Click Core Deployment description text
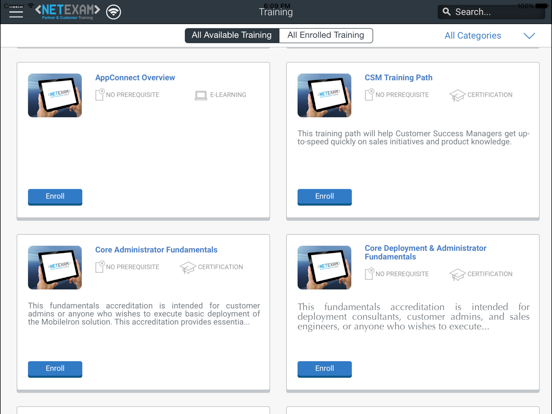 [413, 316]
